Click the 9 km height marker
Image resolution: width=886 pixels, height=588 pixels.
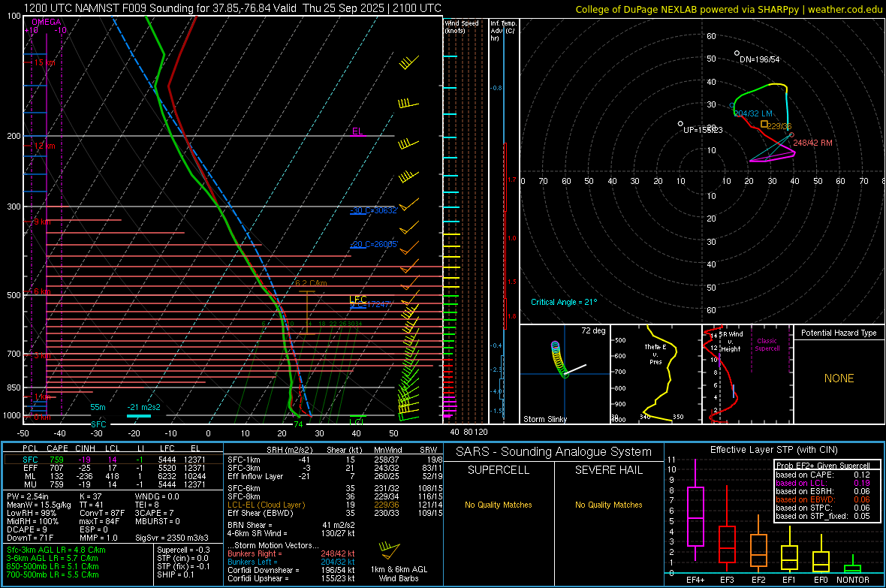click(42, 222)
